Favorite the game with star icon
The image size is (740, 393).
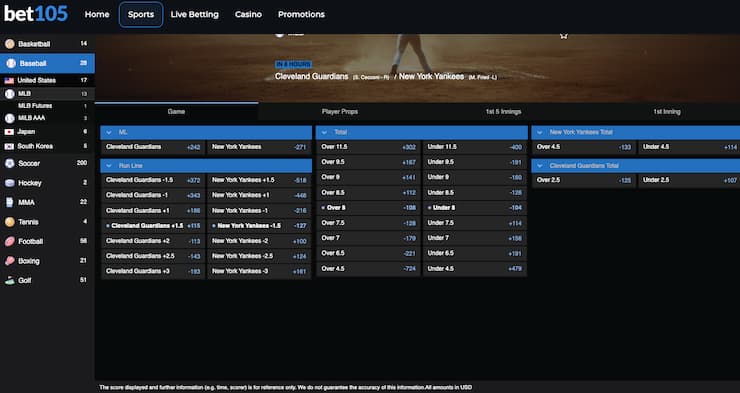(563, 35)
